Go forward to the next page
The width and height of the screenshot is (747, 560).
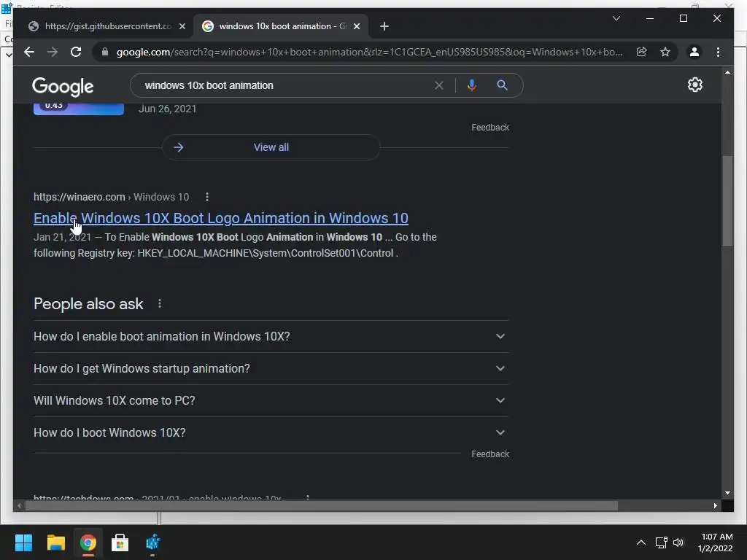click(53, 52)
